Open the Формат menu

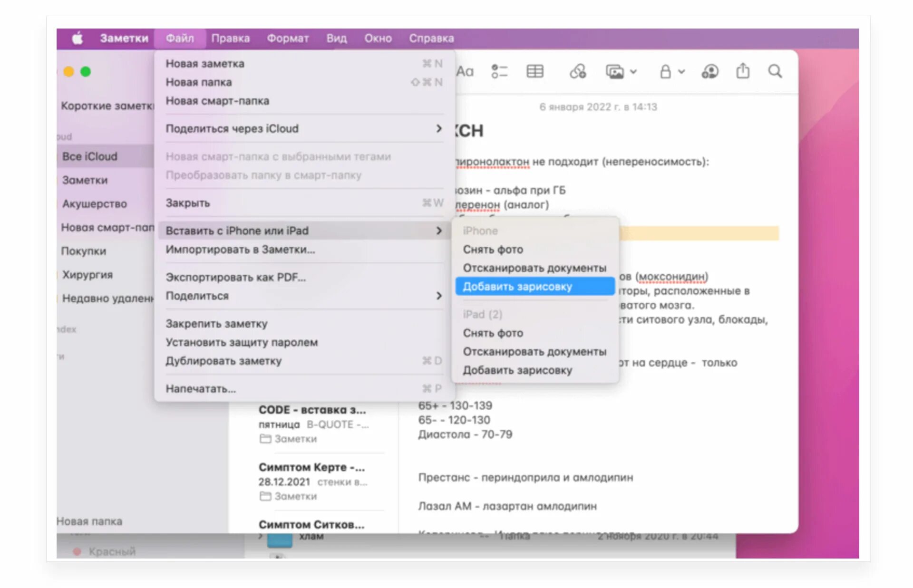[287, 38]
